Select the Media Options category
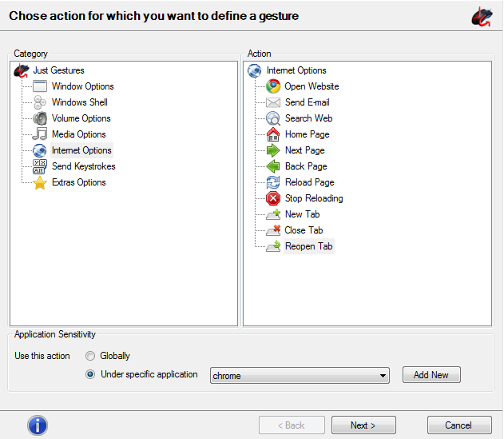Viewport: 504px width, 439px height. pyautogui.click(x=78, y=134)
